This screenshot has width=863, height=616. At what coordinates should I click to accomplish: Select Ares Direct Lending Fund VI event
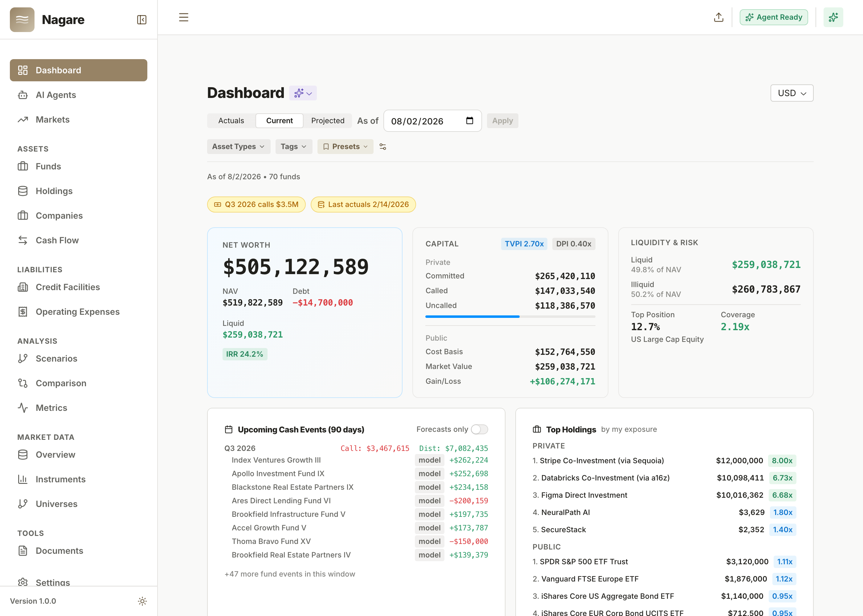click(x=356, y=501)
